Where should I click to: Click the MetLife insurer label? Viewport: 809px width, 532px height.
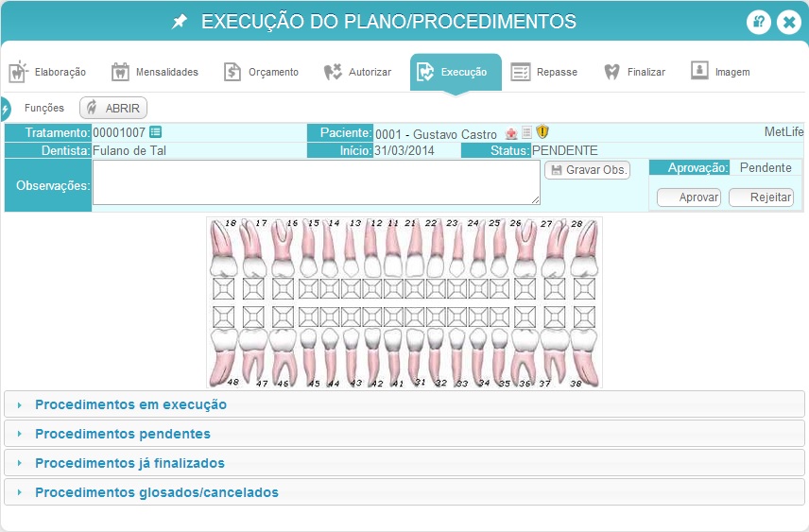click(783, 132)
